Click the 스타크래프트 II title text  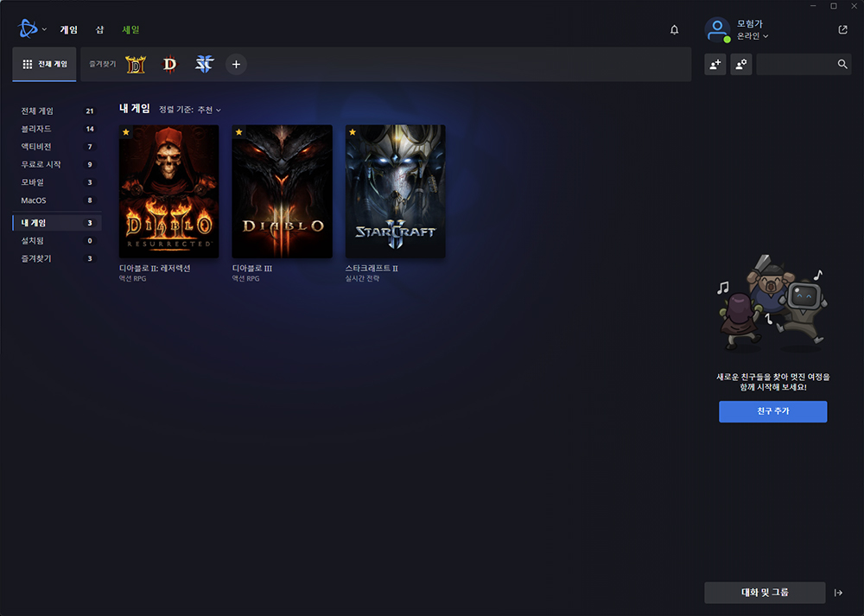372,269
